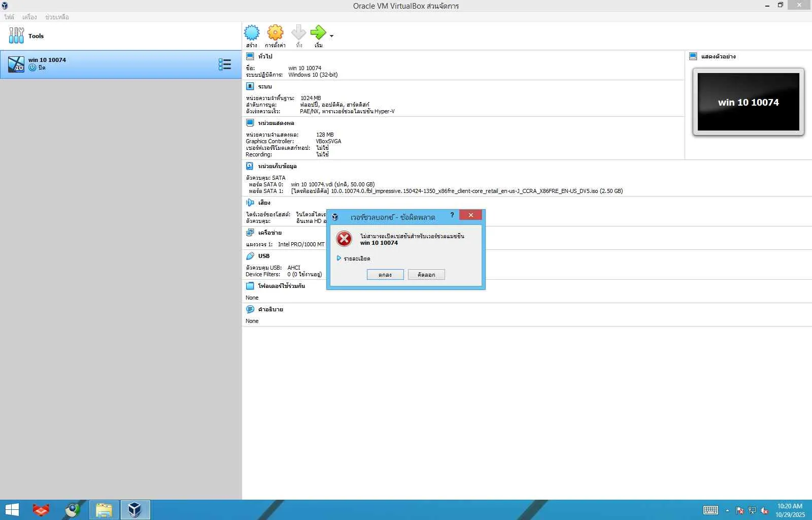Click the "VBoxSVGA" graphics controller value
This screenshot has width=812, height=520.
(x=328, y=141)
